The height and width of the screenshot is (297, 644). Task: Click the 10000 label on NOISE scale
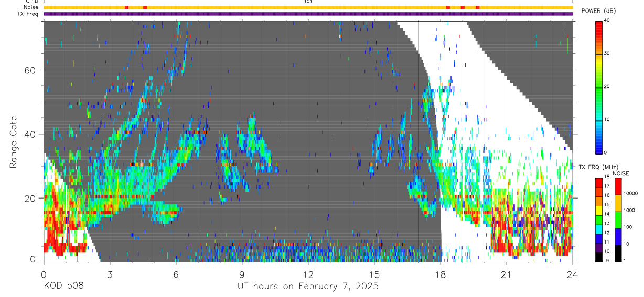[630, 193]
